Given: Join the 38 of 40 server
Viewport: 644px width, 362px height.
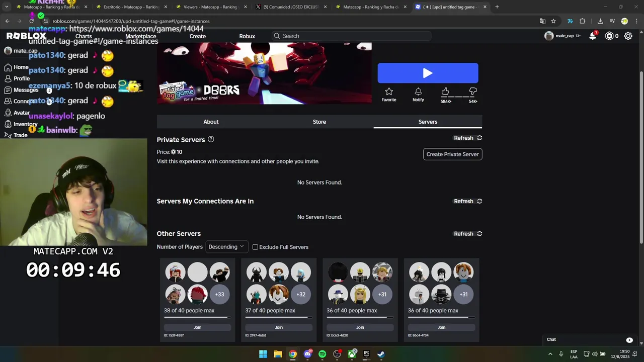Looking at the screenshot, I should [x=197, y=327].
